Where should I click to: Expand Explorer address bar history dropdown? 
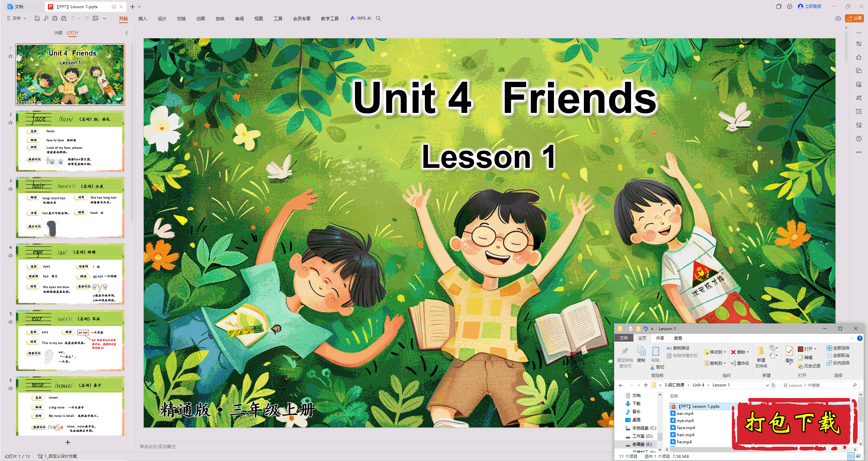click(767, 385)
